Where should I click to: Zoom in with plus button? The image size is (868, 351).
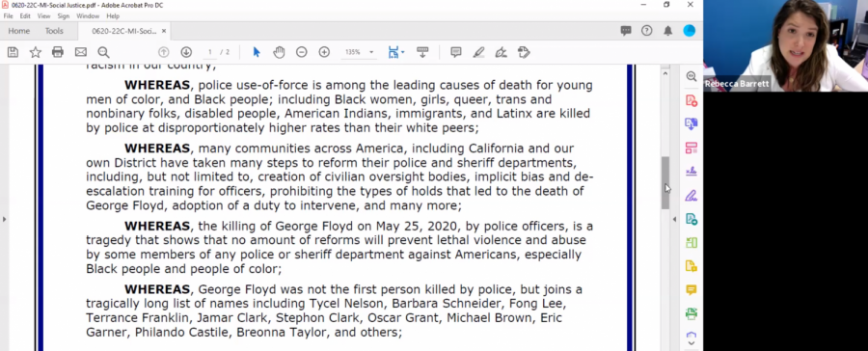(x=324, y=53)
